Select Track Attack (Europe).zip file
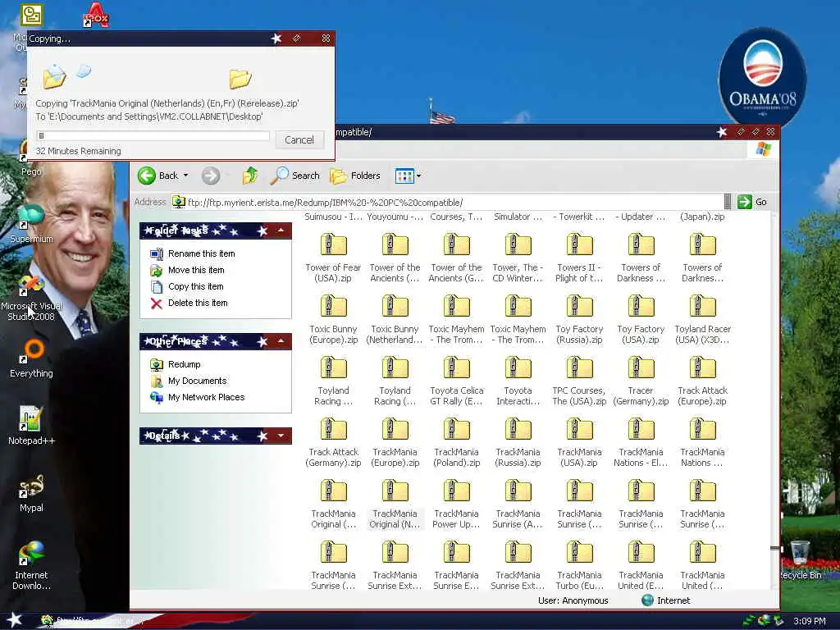Screen dimensions: 840x630 [x=702, y=381]
